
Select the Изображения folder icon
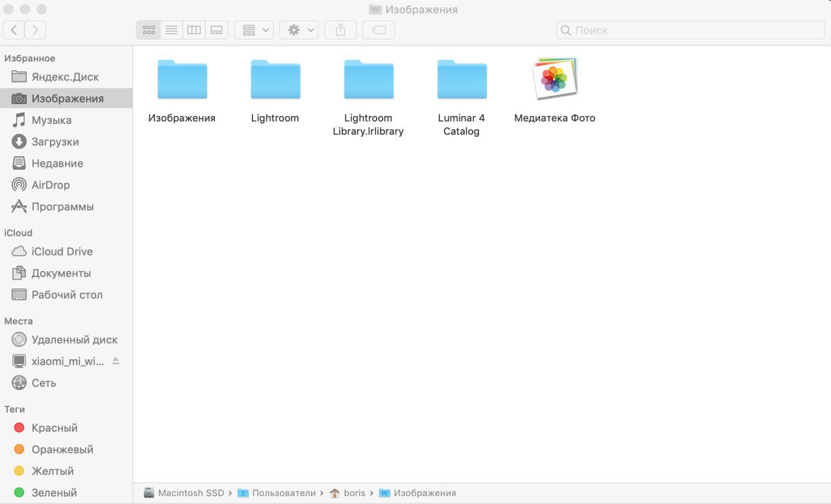[x=182, y=79]
